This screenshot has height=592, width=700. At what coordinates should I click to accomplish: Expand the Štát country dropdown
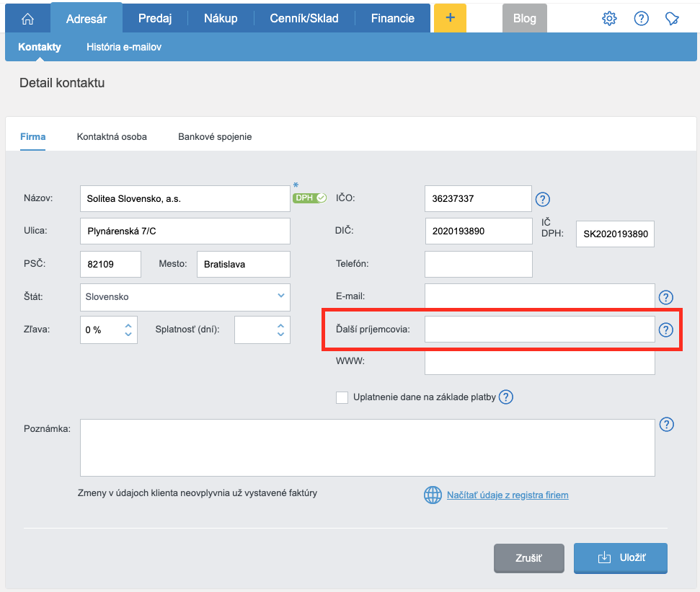click(280, 296)
